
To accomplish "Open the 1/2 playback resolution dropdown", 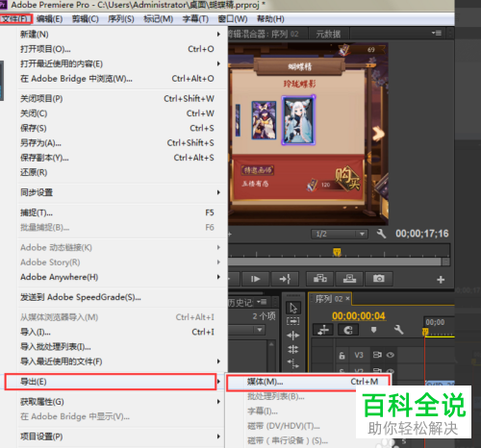I will coord(340,234).
